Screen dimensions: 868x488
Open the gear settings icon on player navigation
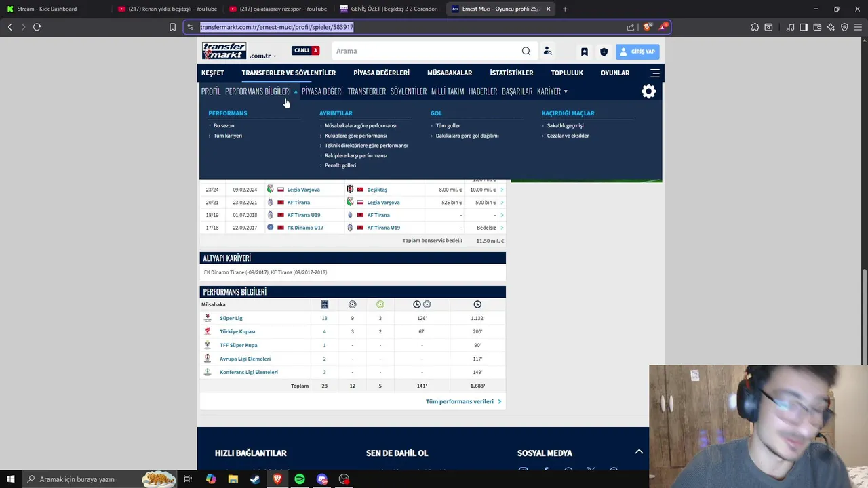click(x=649, y=91)
